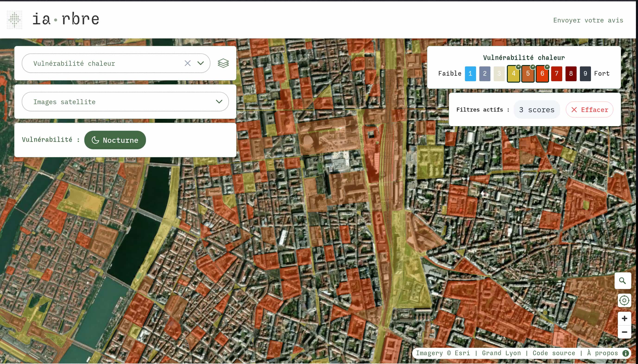
Task: Toggle the Nocturne vulnerability mode
Action: [115, 140]
